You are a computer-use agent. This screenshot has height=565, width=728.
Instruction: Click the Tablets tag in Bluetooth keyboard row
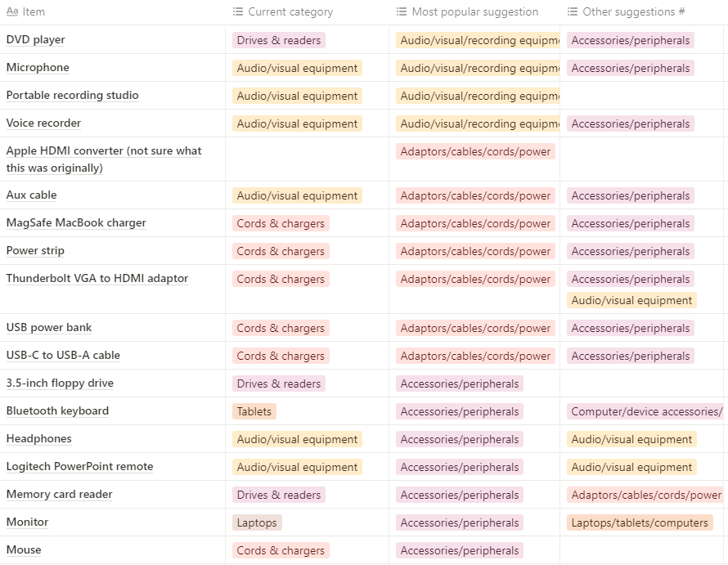click(254, 411)
